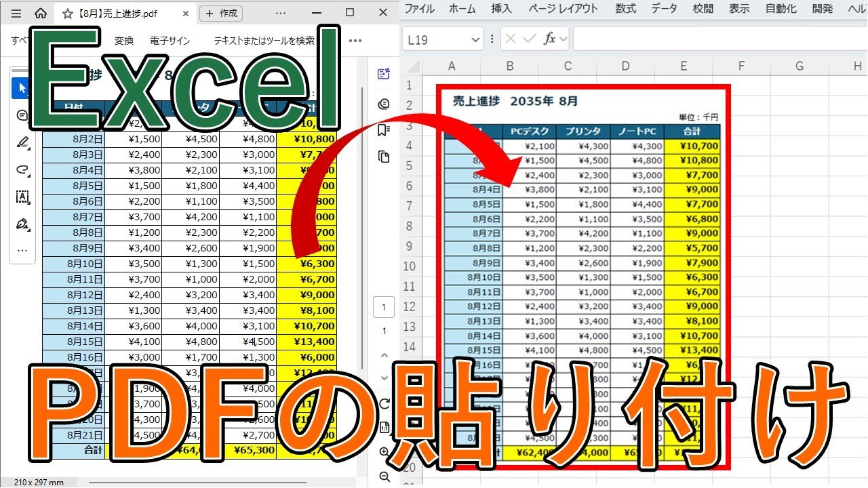Click the テキストまたはツールを検索 search field

tap(264, 41)
